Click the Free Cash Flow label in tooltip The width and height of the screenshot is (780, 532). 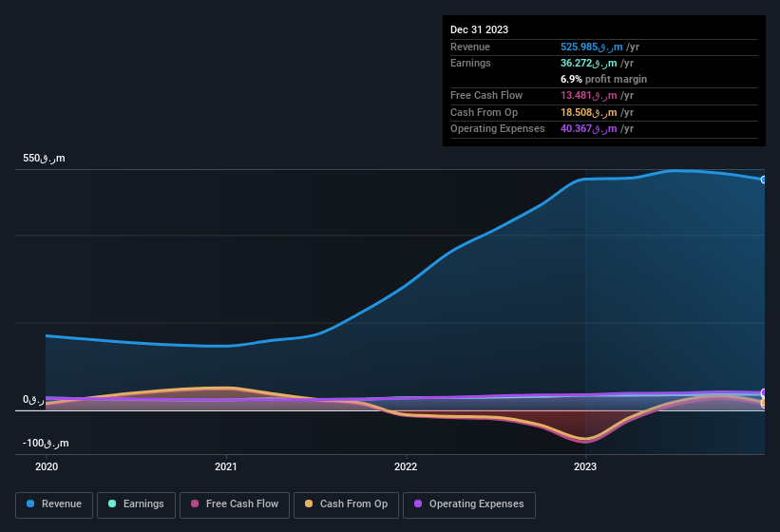click(486, 95)
